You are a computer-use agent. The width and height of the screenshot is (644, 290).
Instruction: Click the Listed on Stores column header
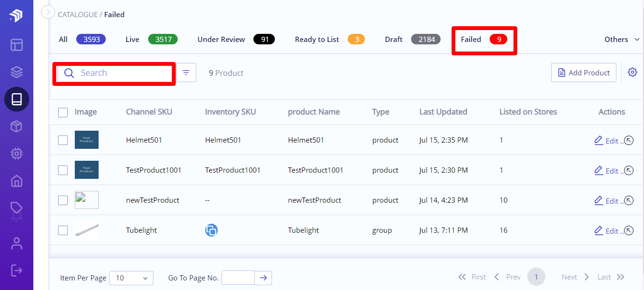click(x=528, y=112)
